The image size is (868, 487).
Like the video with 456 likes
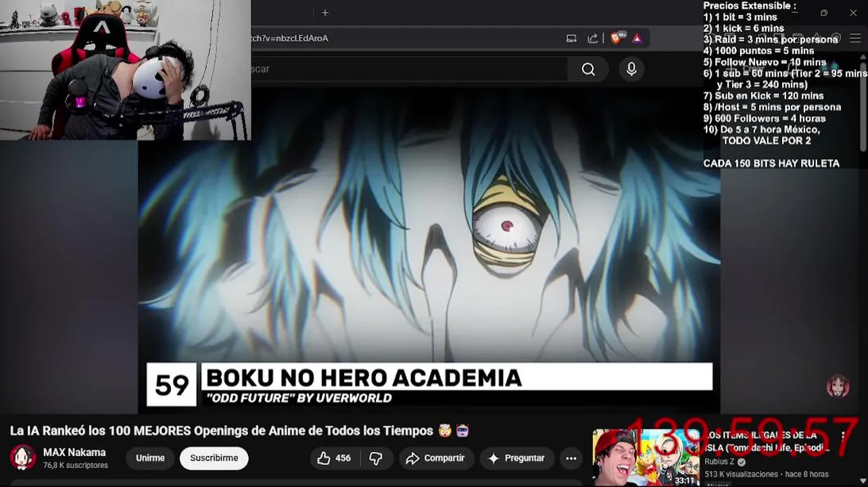(x=334, y=458)
